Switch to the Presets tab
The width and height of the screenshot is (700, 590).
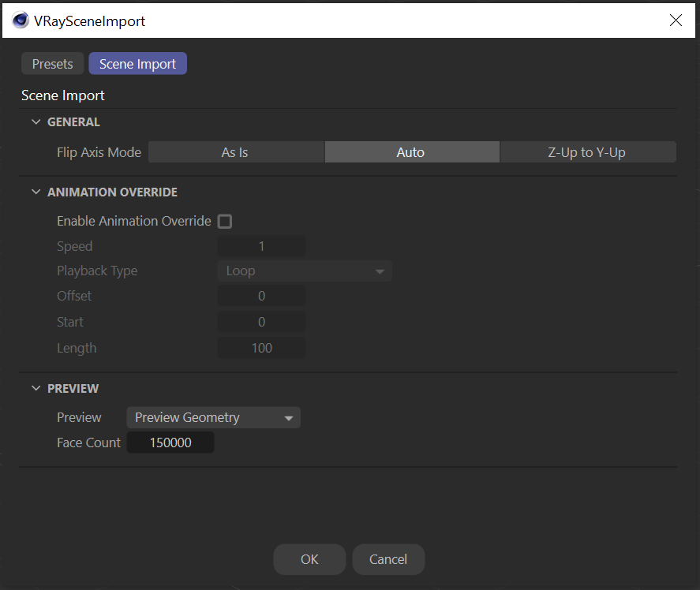coord(53,64)
